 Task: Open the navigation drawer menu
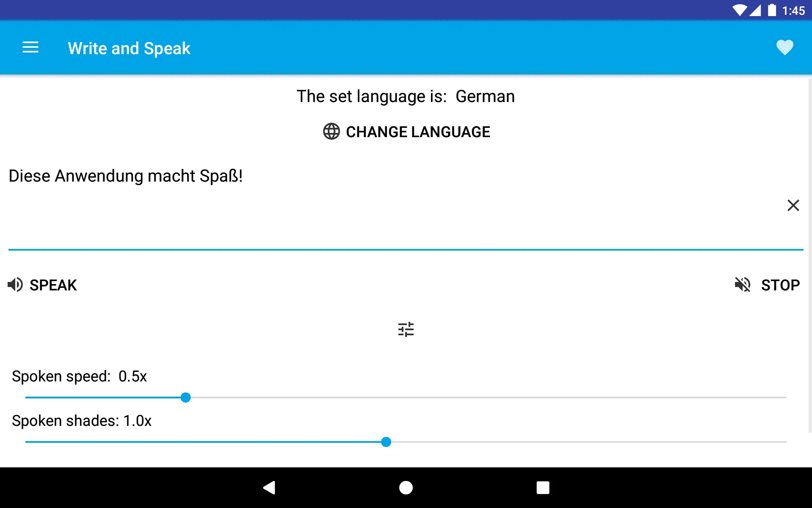[30, 48]
